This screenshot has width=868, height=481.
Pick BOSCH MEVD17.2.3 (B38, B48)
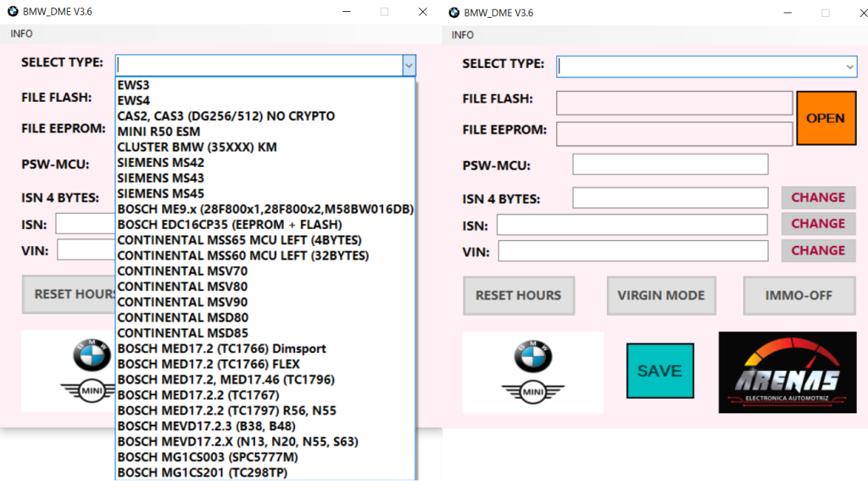click(265, 426)
